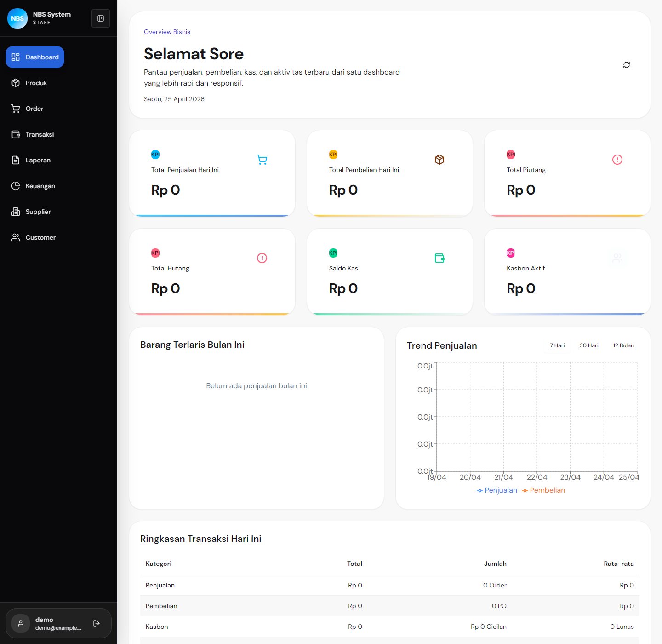This screenshot has width=662, height=644.
Task: Toggle the Penjualan legend series
Action: click(497, 490)
